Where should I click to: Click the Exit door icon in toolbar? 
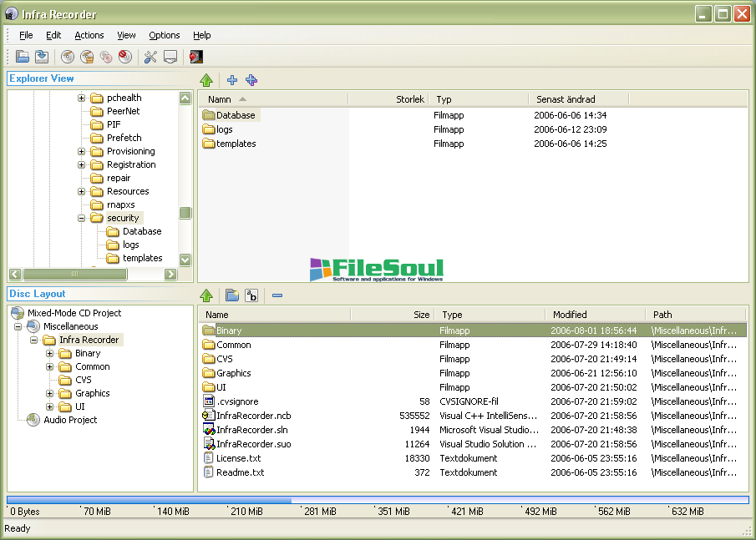click(x=195, y=57)
